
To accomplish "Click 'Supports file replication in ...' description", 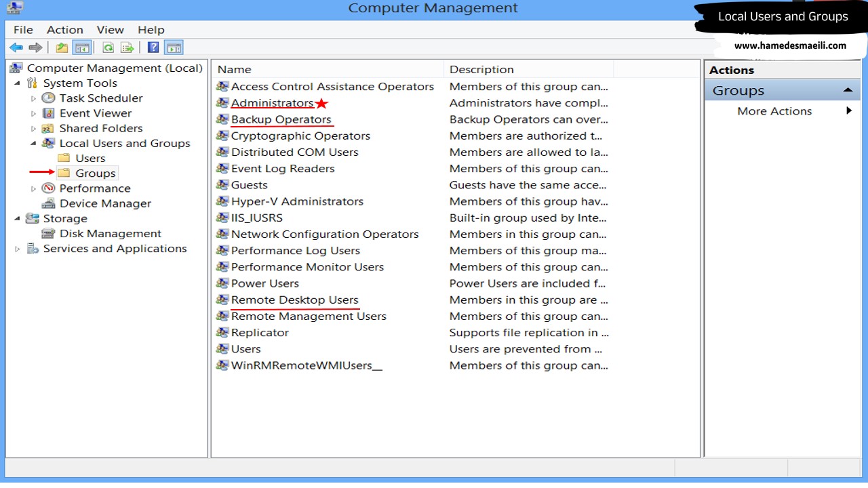I will [529, 332].
